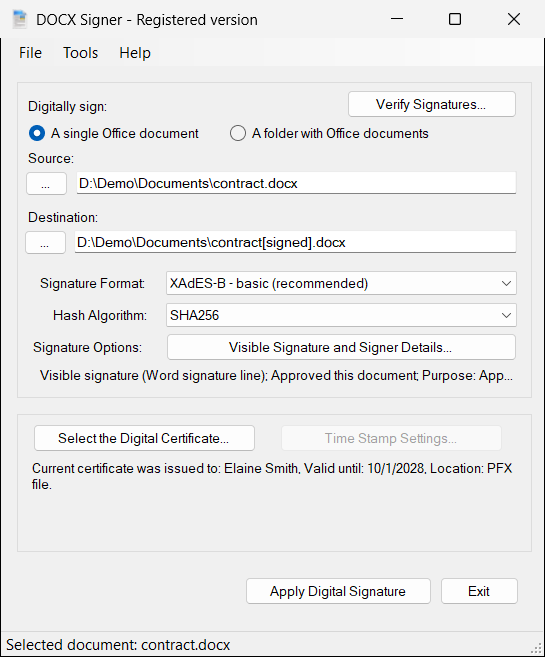The width and height of the screenshot is (545, 657).
Task: Click the 'Hash Algorithm:' label
Action: coord(100,315)
